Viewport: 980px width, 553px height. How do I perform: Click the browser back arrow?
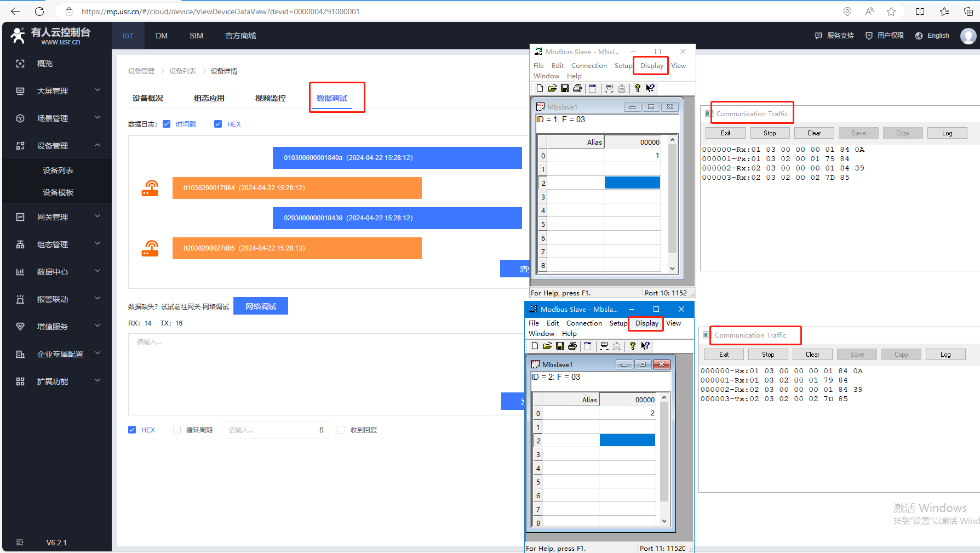[x=15, y=12]
